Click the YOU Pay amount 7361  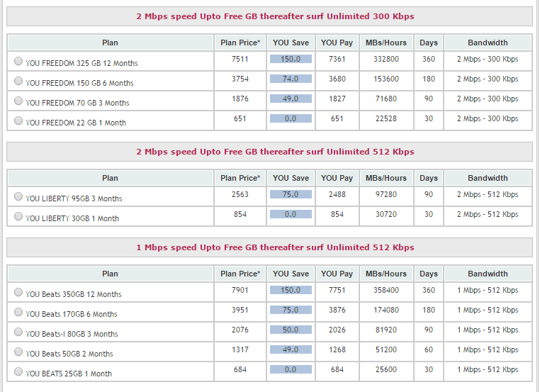pyautogui.click(x=337, y=59)
